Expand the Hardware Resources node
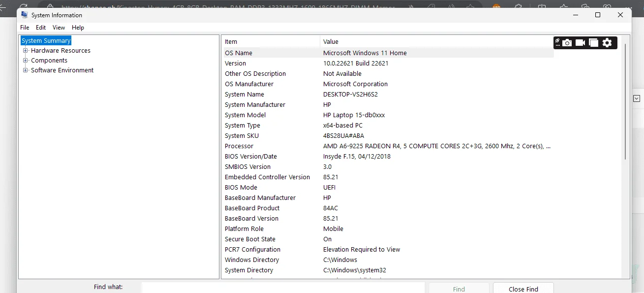 pos(26,50)
